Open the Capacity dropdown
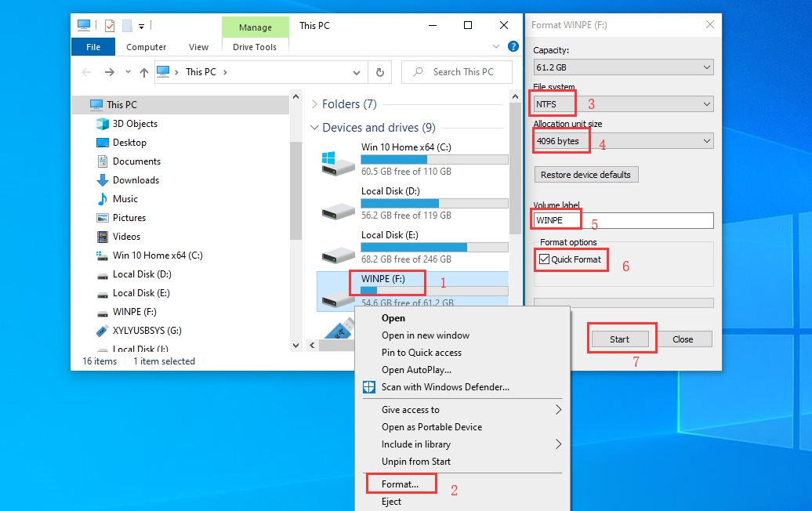This screenshot has height=511, width=812. click(624, 67)
